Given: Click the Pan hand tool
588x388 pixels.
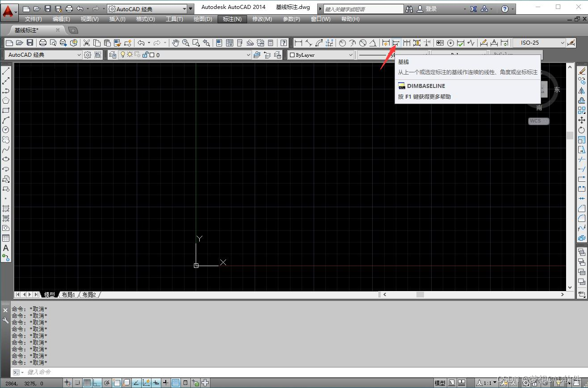Looking at the screenshot, I should point(176,43).
